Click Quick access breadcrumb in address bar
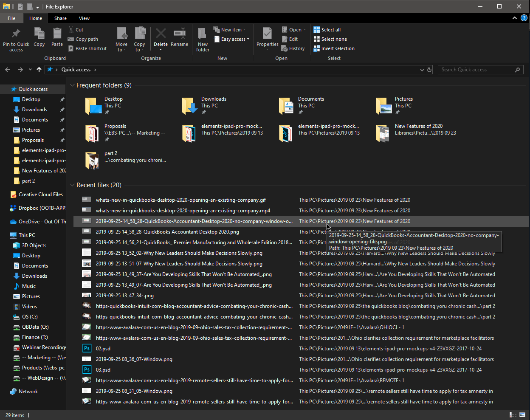 [76, 70]
